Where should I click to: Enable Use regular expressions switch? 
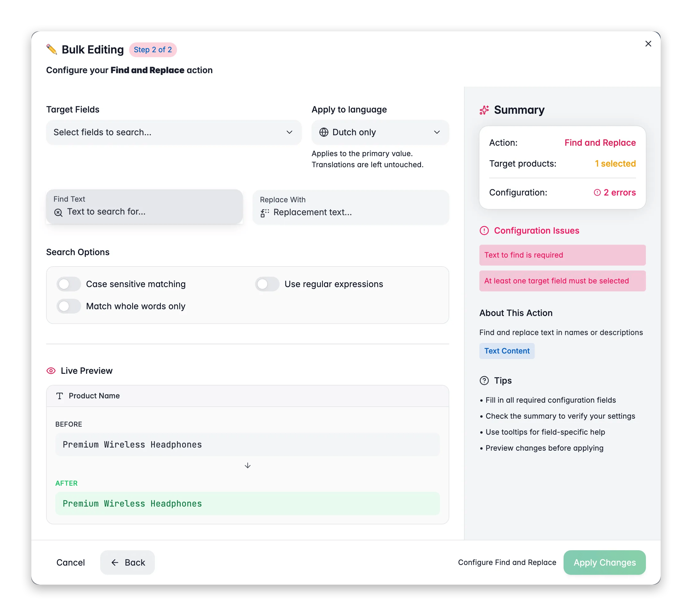(x=267, y=284)
